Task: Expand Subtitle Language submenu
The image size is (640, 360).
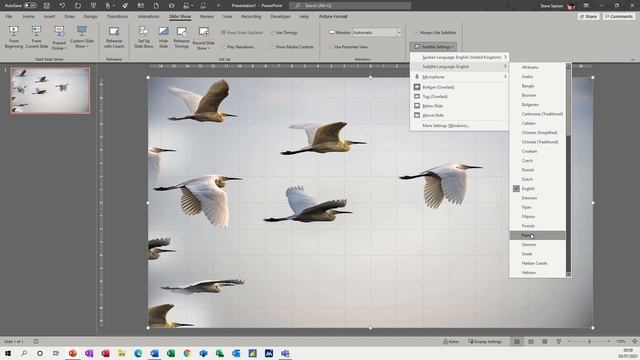Action: [x=460, y=67]
